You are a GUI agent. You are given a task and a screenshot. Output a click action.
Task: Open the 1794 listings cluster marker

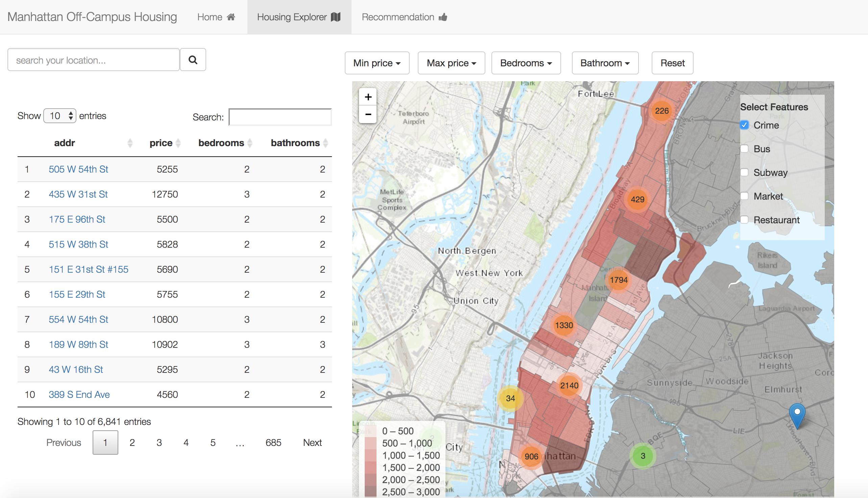point(619,280)
